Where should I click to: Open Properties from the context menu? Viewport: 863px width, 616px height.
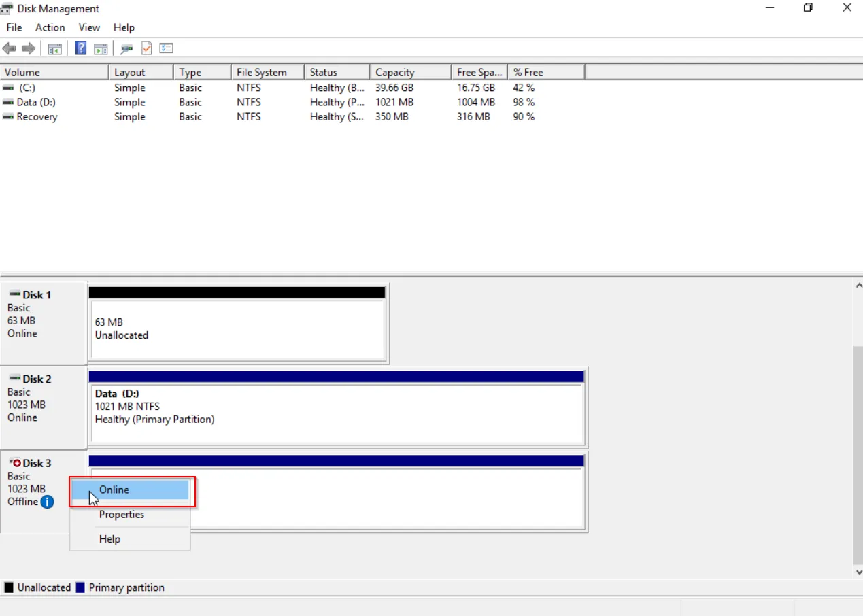[121, 514]
